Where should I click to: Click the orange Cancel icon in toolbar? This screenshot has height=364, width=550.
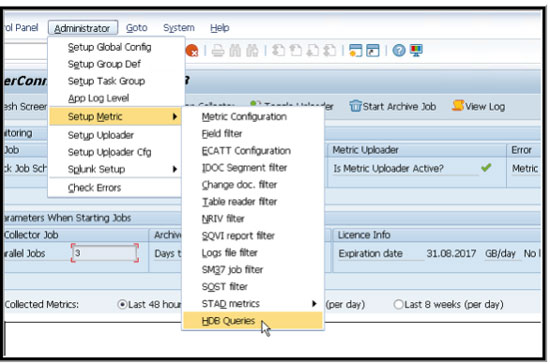tap(192, 51)
